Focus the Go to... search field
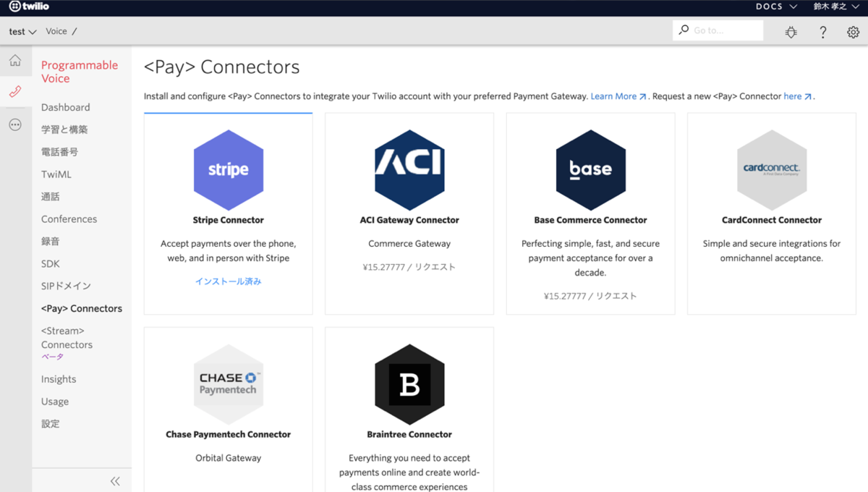 718,30
